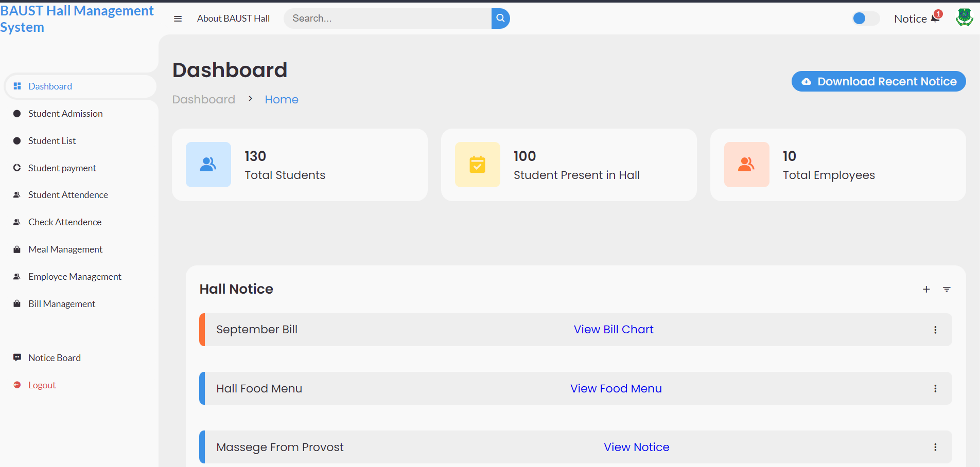Open Hall Food Menu three-dot options
The width and height of the screenshot is (980, 467).
[935, 389]
